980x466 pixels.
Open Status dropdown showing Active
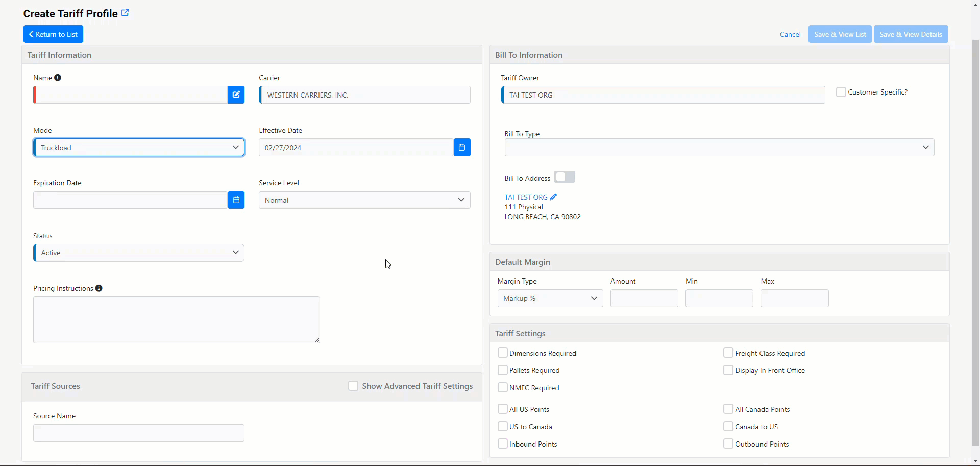click(x=139, y=253)
